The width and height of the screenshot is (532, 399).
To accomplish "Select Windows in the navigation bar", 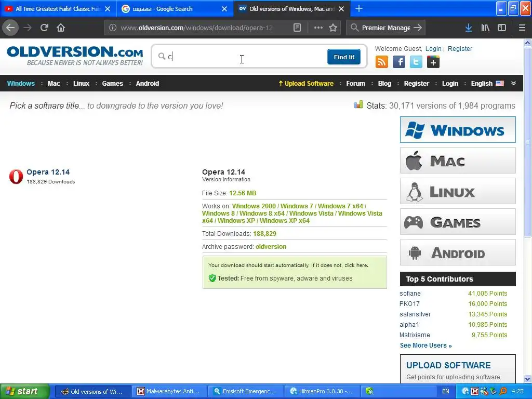I will coord(21,84).
